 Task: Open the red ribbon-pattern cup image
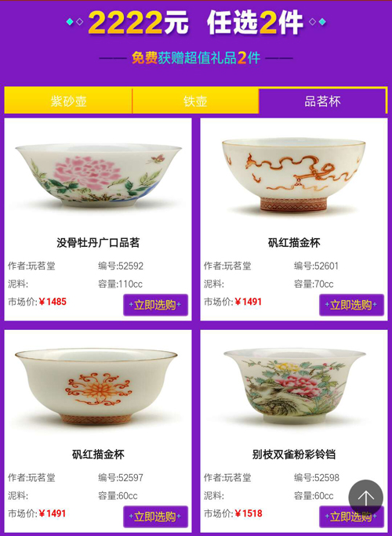pos(294,175)
